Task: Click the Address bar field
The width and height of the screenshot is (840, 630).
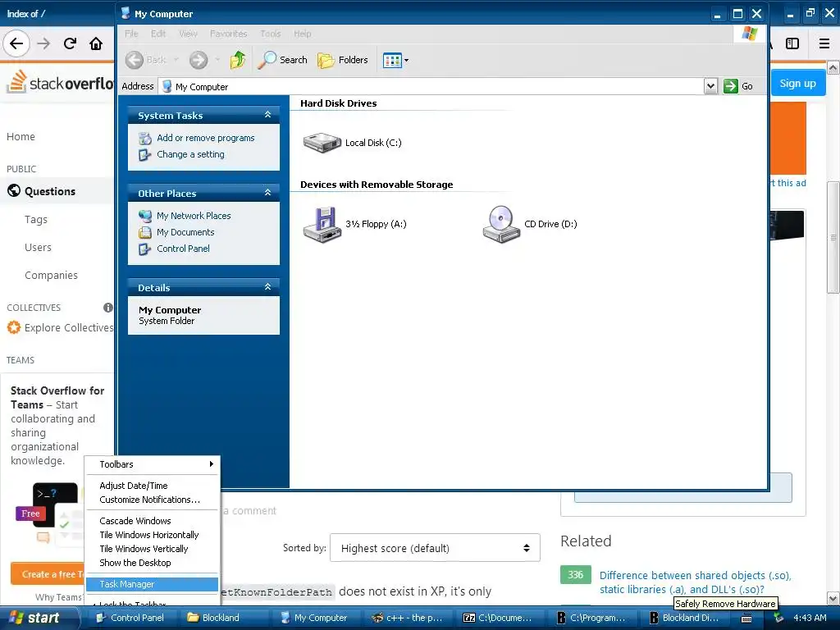Action: 431,86
